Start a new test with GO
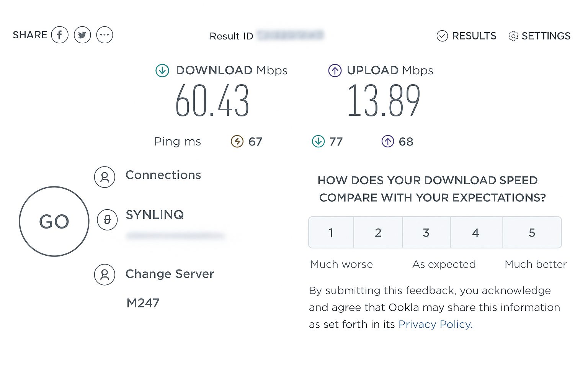Viewport: 588px width, 392px height. [54, 221]
